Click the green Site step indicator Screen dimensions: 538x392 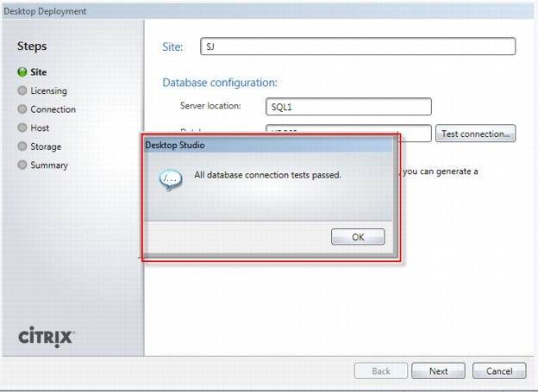tap(22, 72)
